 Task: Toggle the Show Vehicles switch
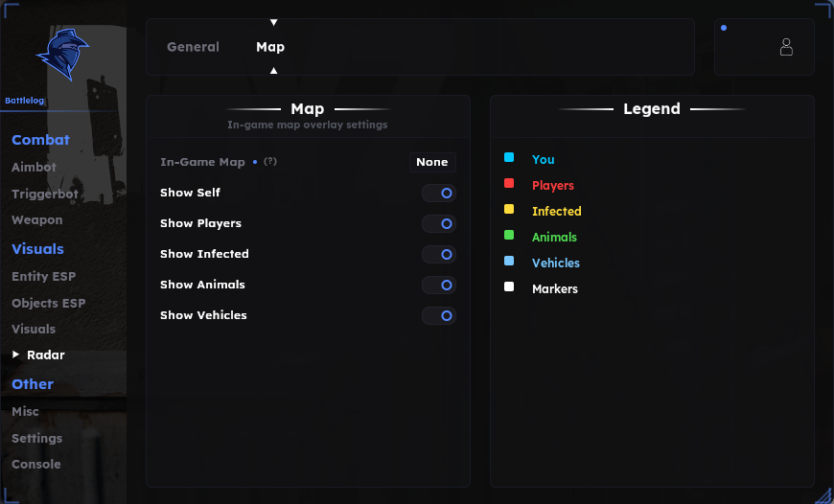[x=439, y=316]
